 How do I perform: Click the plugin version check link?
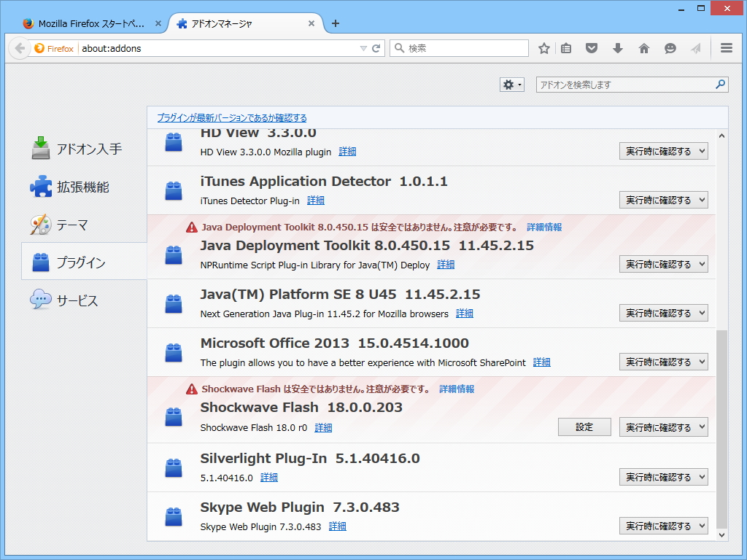pos(232,117)
